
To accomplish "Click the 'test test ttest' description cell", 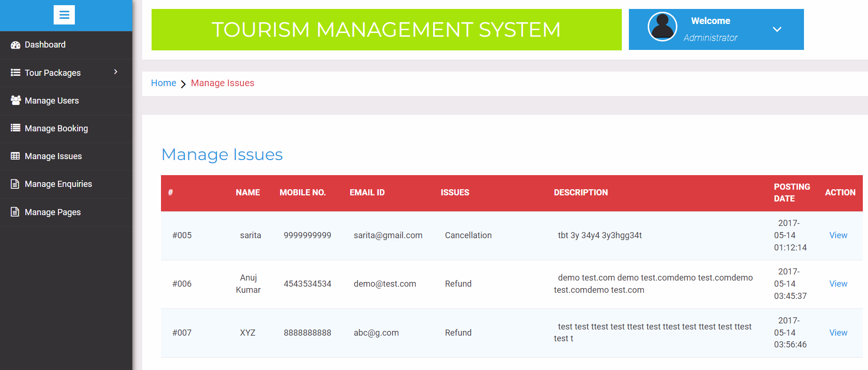I will pyautogui.click(x=653, y=332).
